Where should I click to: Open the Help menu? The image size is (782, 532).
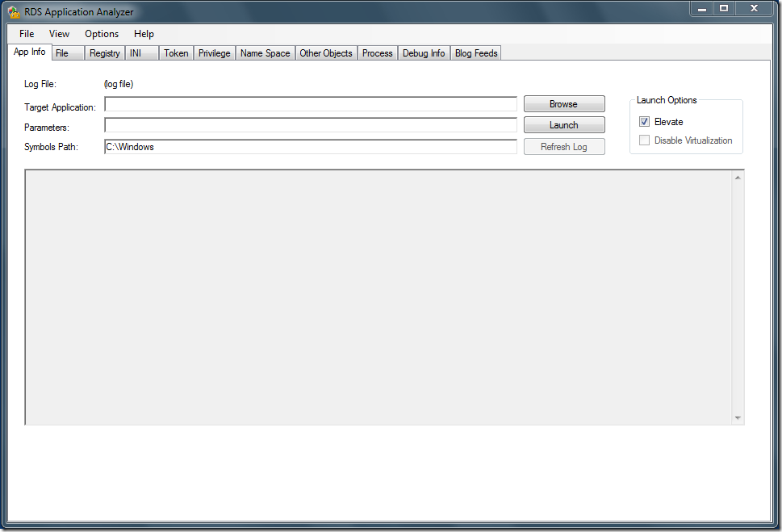tap(144, 34)
